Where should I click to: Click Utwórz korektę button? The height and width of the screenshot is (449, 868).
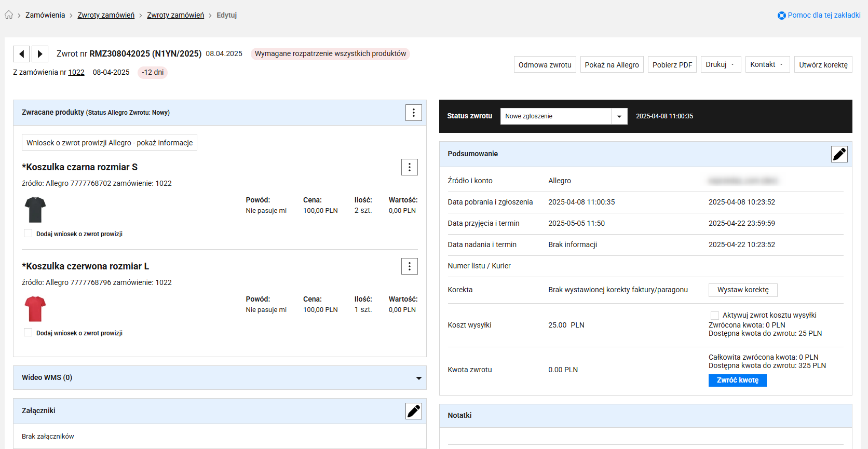pos(823,64)
